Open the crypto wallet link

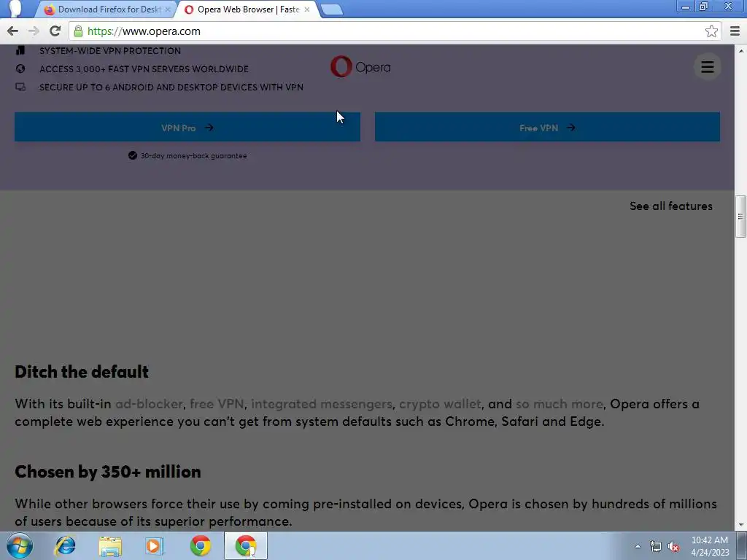pyautogui.click(x=440, y=404)
